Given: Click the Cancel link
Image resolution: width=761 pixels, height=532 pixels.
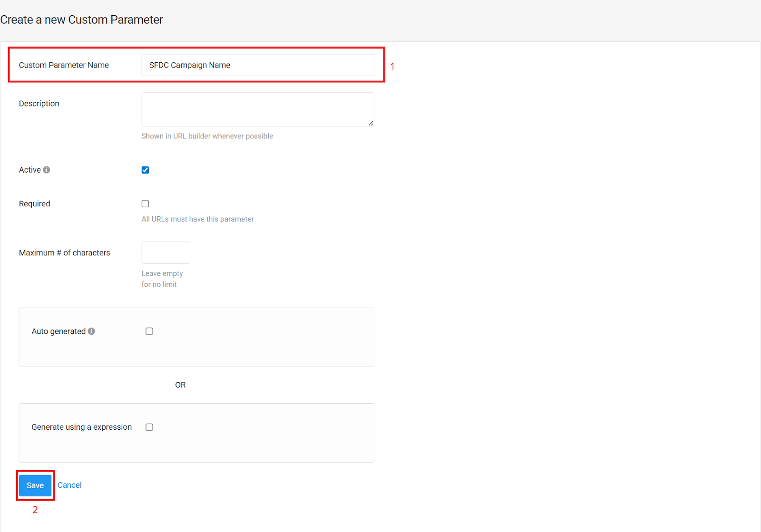Looking at the screenshot, I should pyautogui.click(x=69, y=485).
